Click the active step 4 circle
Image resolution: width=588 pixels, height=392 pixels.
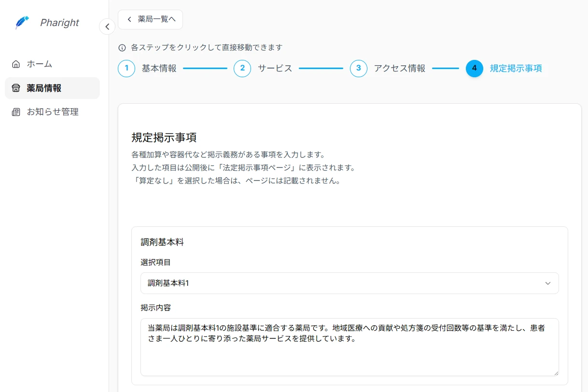pos(474,69)
